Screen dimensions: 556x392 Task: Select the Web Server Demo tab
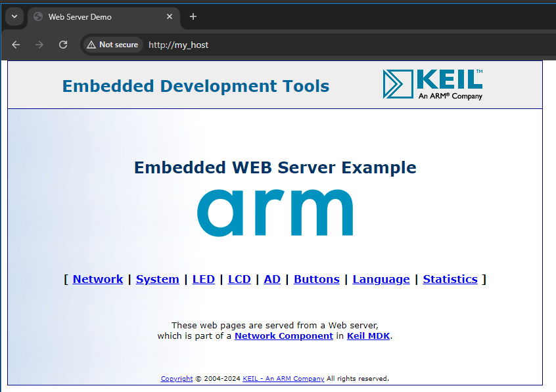99,16
